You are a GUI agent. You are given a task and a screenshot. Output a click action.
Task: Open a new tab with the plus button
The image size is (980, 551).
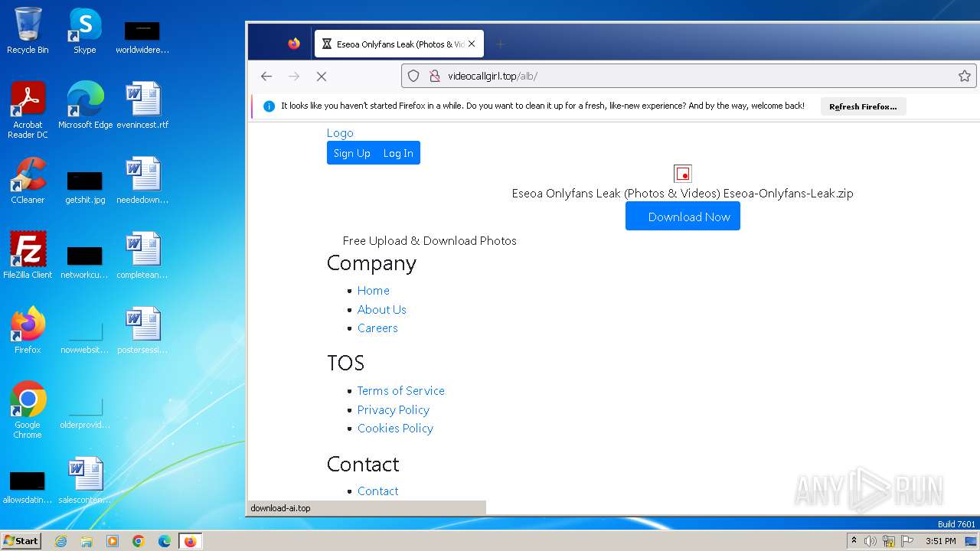(501, 44)
